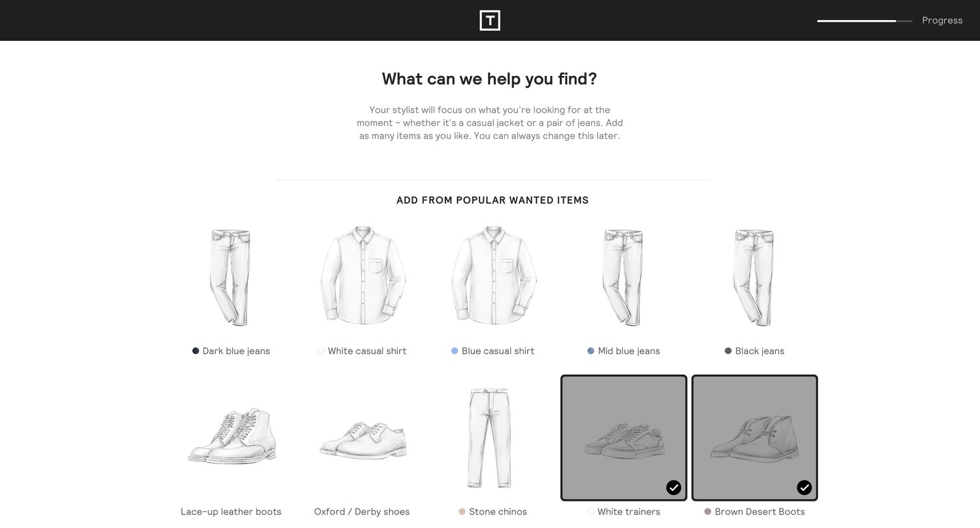This screenshot has height=528, width=980.
Task: Click the "Dark blue jeans" label
Action: pyautogui.click(x=236, y=351)
